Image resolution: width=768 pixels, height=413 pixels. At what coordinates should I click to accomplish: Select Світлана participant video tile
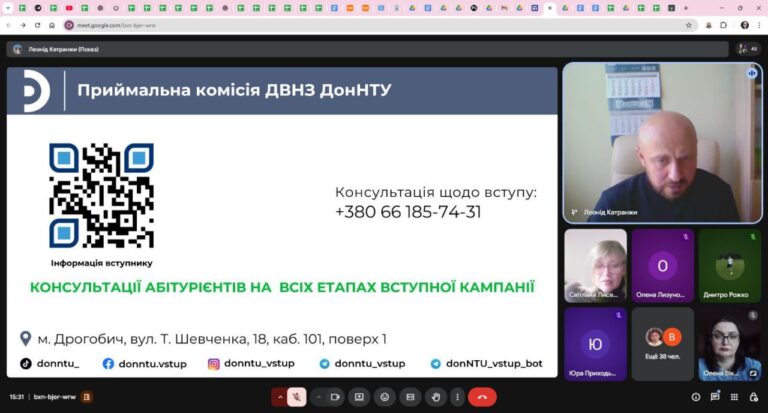595,265
